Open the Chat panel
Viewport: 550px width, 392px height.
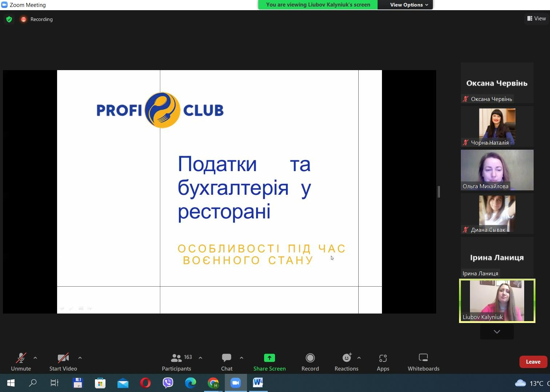pyautogui.click(x=227, y=362)
